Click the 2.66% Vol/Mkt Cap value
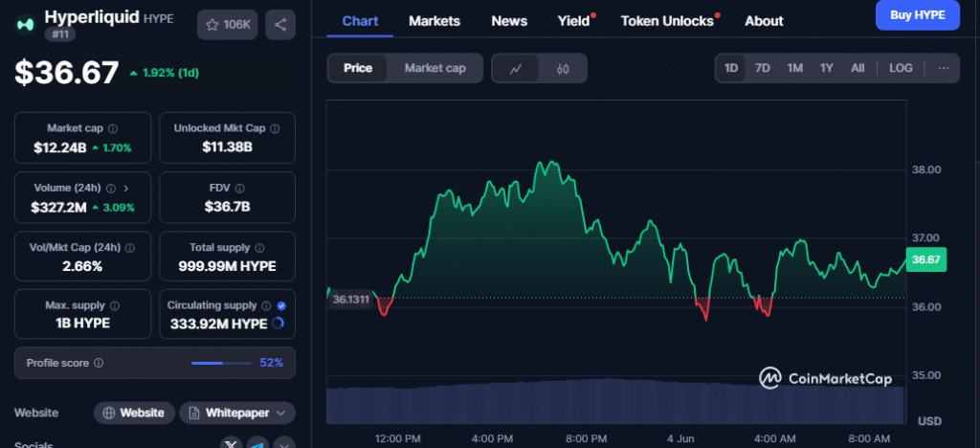Image resolution: width=980 pixels, height=448 pixels. point(82,267)
